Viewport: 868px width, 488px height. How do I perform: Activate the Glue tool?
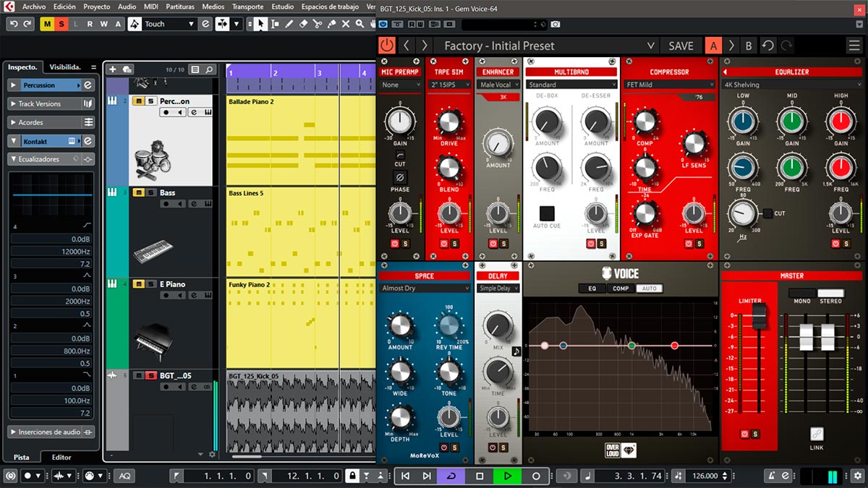(332, 24)
